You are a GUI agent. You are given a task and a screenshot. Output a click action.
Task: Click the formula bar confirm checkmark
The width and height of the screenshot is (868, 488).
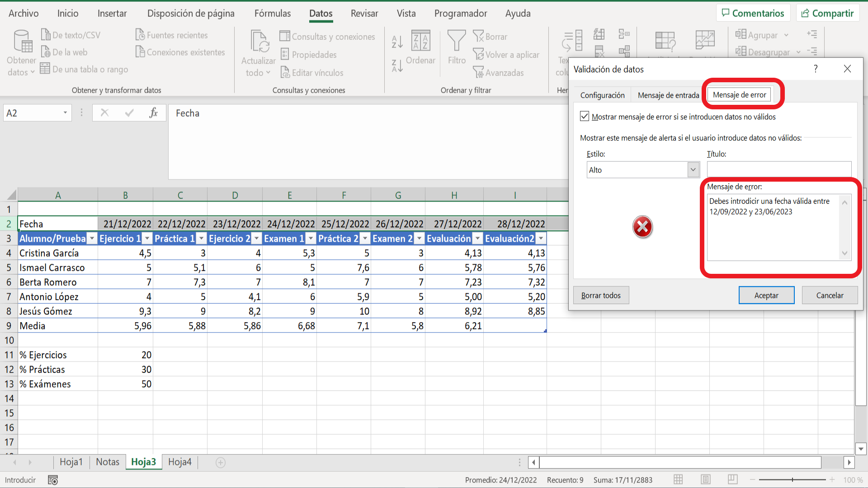(x=129, y=113)
